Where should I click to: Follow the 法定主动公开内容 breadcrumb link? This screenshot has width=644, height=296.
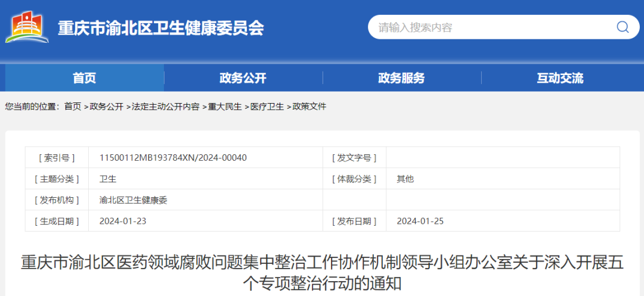point(166,107)
